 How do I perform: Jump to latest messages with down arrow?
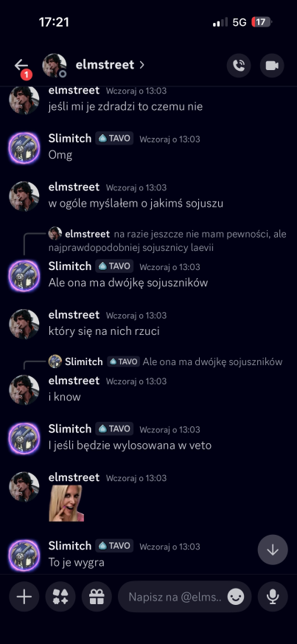[x=273, y=550]
